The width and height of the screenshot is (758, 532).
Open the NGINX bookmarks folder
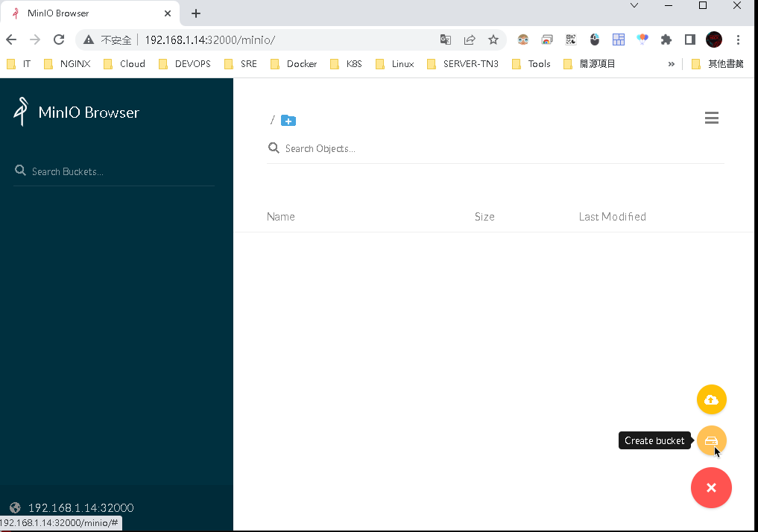pos(67,64)
